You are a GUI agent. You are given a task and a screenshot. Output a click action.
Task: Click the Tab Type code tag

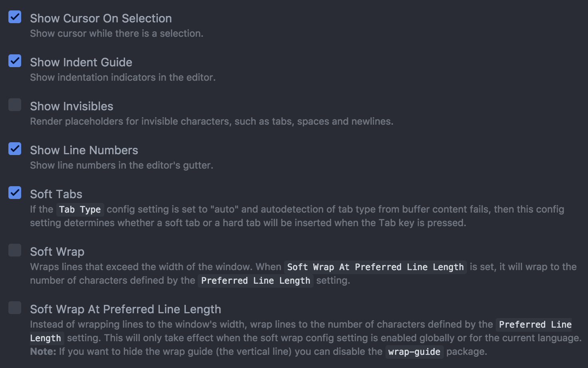click(x=80, y=209)
